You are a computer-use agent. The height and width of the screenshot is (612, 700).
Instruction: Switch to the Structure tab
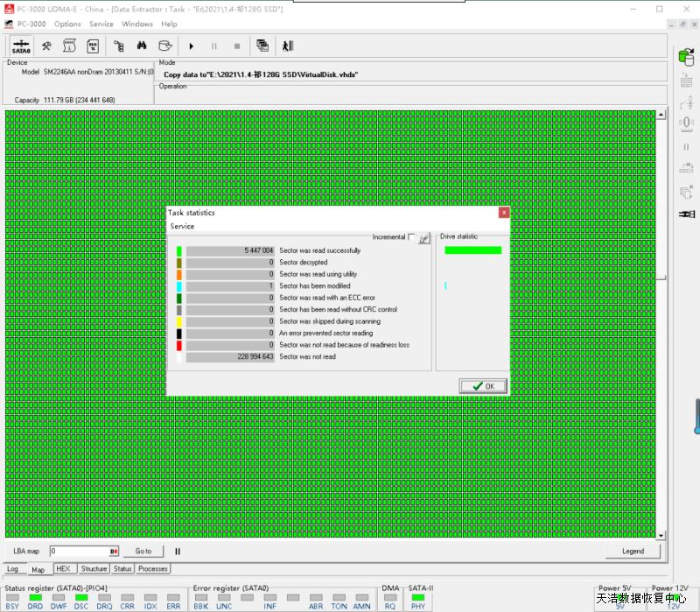coord(94,569)
